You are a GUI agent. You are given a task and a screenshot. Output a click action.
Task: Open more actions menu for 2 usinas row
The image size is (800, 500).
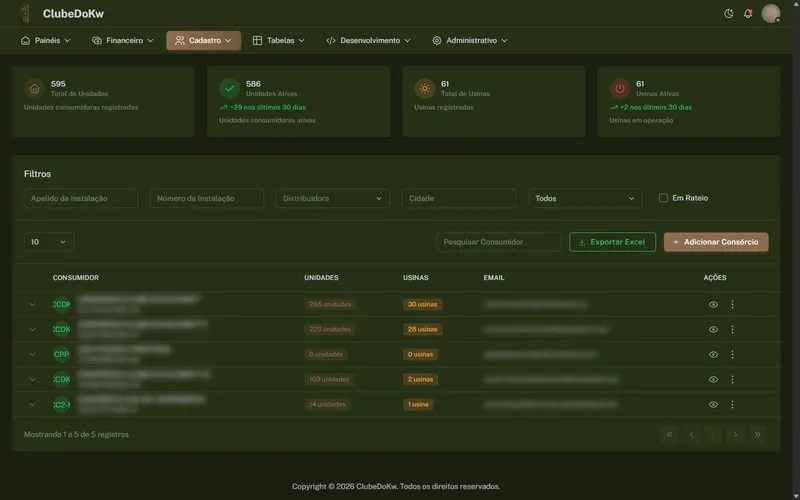(x=732, y=380)
